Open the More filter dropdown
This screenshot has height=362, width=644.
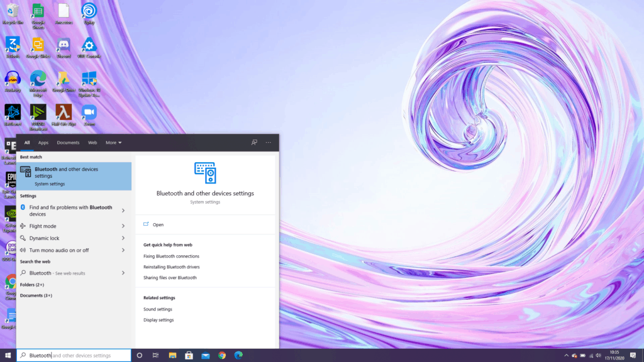click(x=113, y=143)
